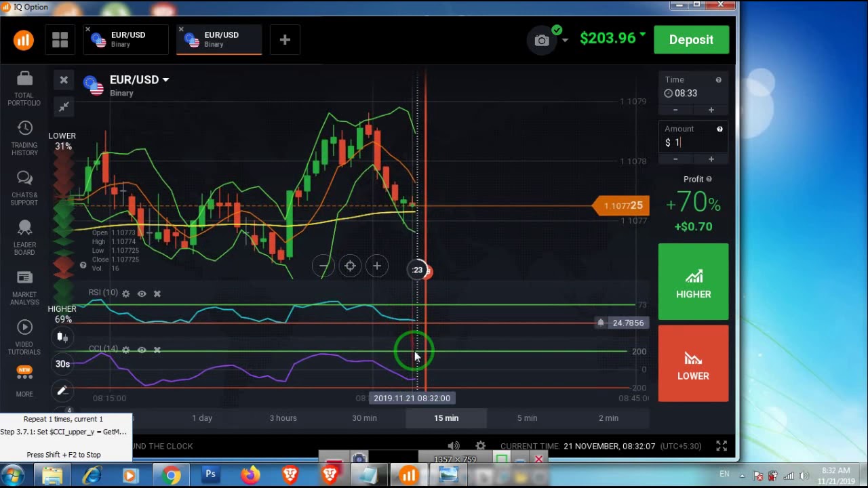
Task: Select the 1 day time range
Action: click(x=202, y=418)
